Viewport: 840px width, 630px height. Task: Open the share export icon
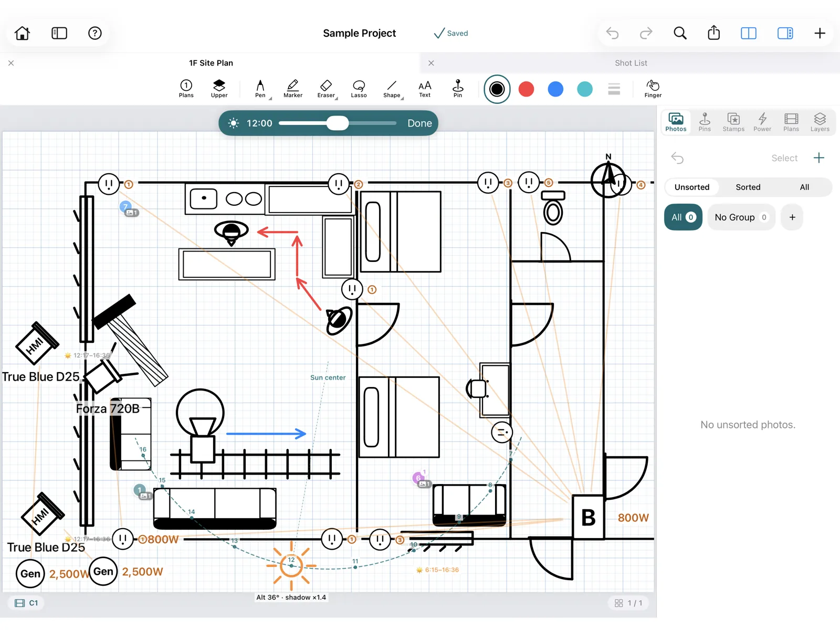tap(713, 33)
